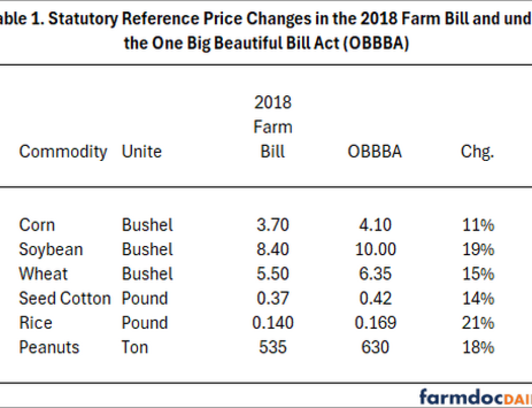Select the Corn row label

coord(37,225)
